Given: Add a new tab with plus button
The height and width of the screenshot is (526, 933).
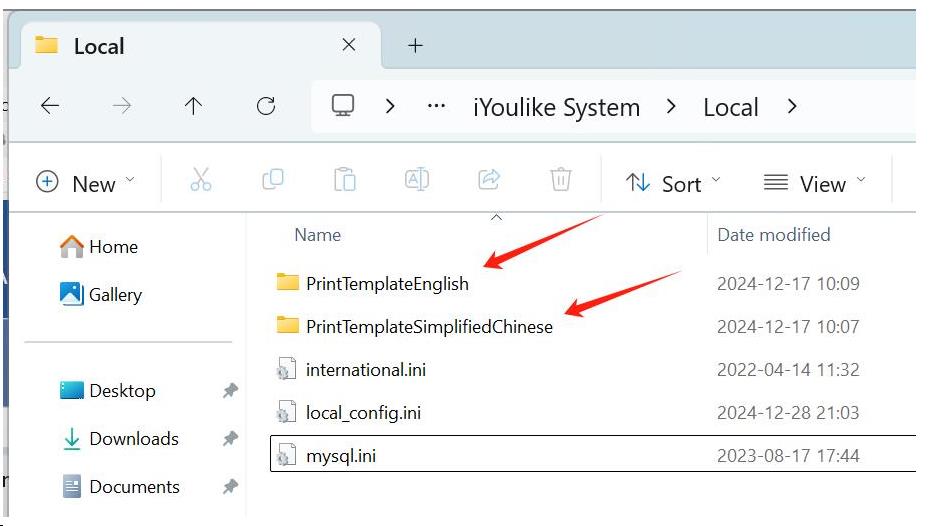Looking at the screenshot, I should [416, 45].
